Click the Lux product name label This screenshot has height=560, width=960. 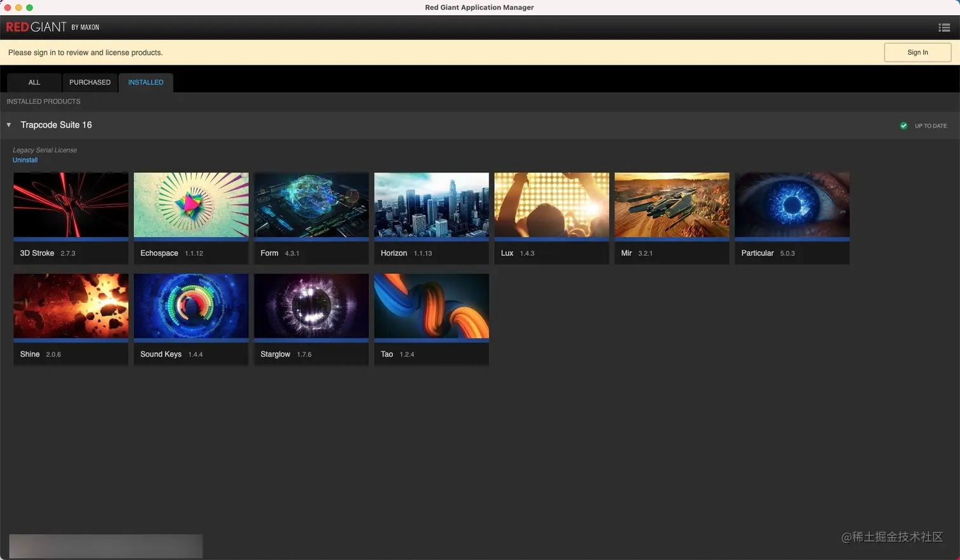pyautogui.click(x=507, y=253)
